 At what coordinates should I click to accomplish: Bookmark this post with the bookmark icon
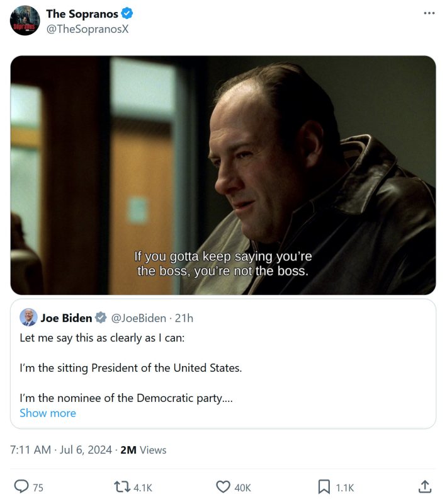324,486
